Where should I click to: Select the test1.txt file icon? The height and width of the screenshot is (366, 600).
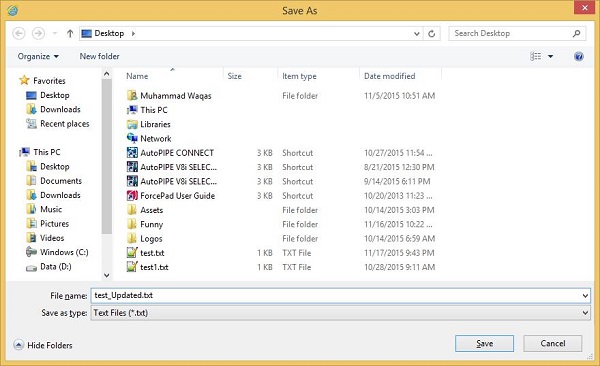tap(132, 267)
